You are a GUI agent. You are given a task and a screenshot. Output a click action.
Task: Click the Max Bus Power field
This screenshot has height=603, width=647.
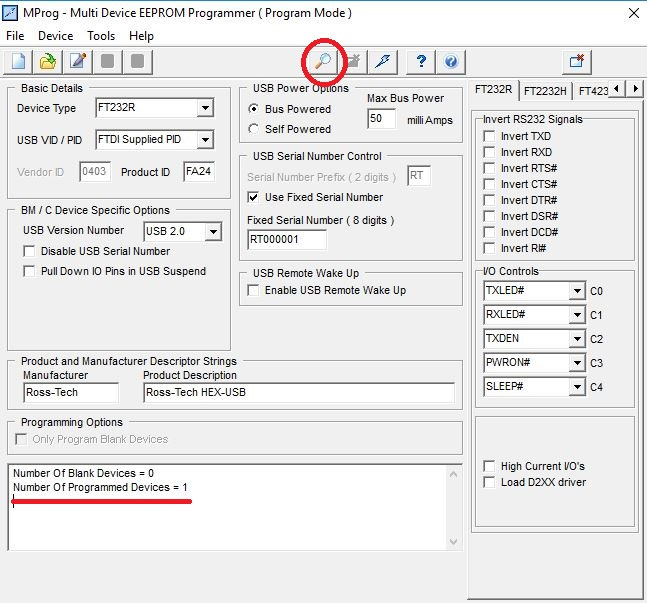pos(381,119)
